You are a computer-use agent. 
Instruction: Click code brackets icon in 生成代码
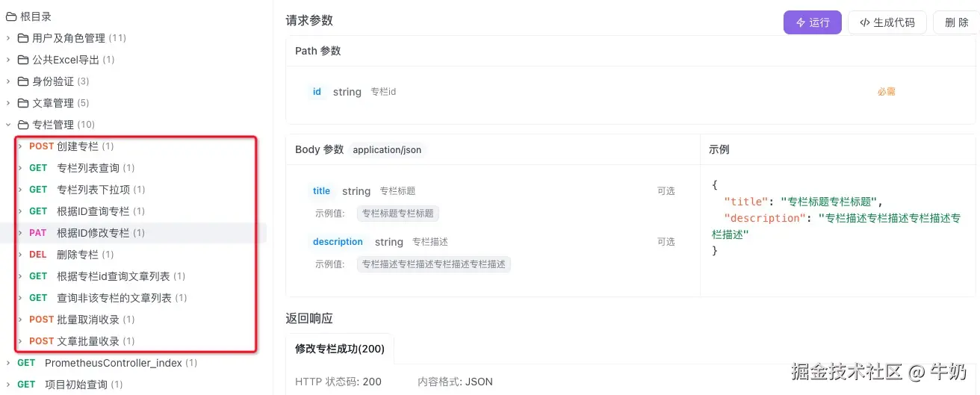tap(864, 22)
